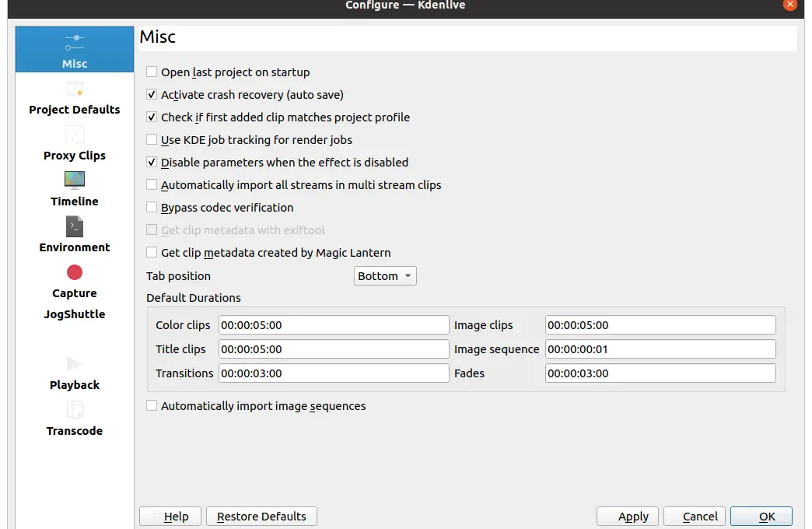The image size is (812, 529).
Task: Uncheck Activate crash recovery (auto save)
Action: tap(152, 94)
